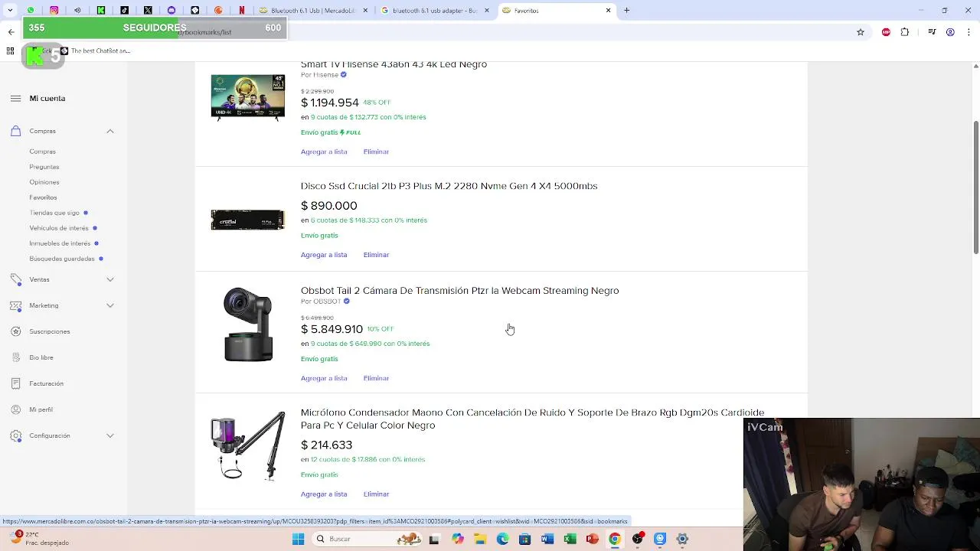Screen dimensions: 980x551
Task: Open the Chrome profile avatar icon
Action: coord(950,32)
